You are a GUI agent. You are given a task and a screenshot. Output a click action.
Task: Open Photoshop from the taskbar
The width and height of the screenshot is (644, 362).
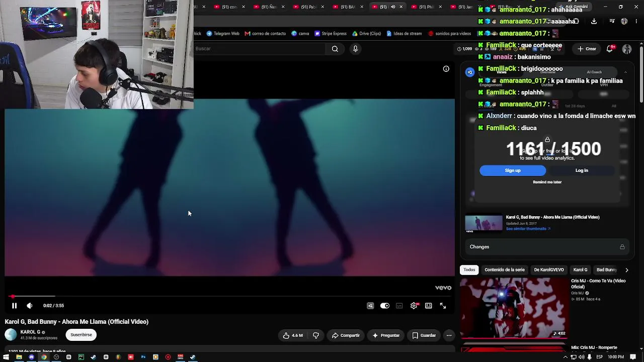(x=143, y=357)
